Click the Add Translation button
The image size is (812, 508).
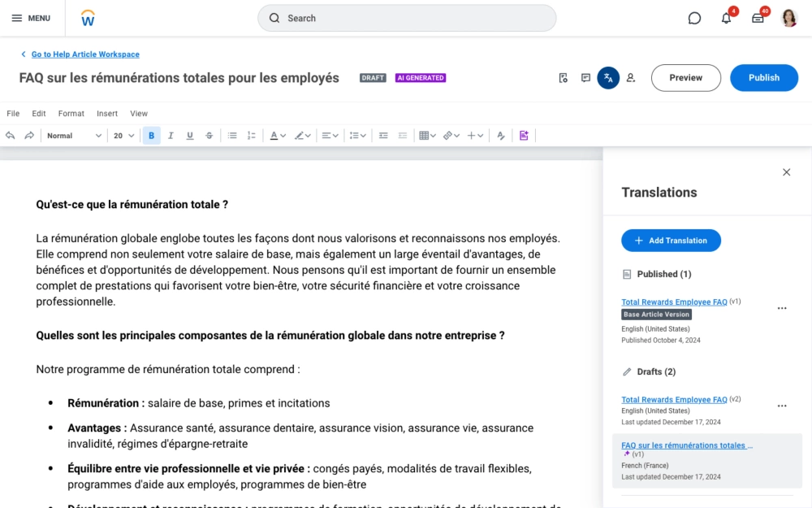[x=671, y=241]
